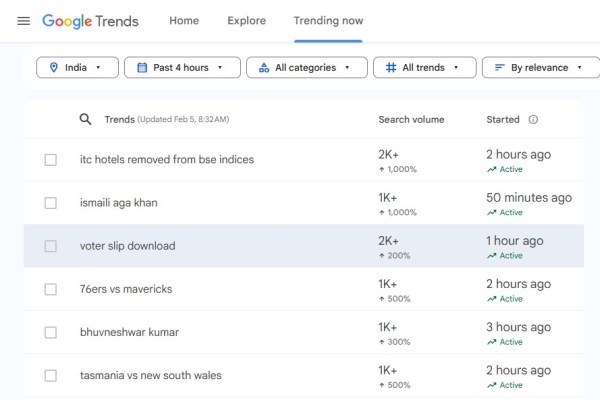Open the All categories dropdown
600x400 pixels.
(x=307, y=67)
